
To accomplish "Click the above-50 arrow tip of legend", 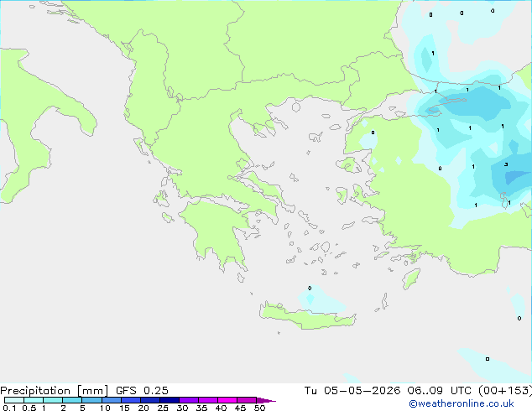I will (266, 400).
